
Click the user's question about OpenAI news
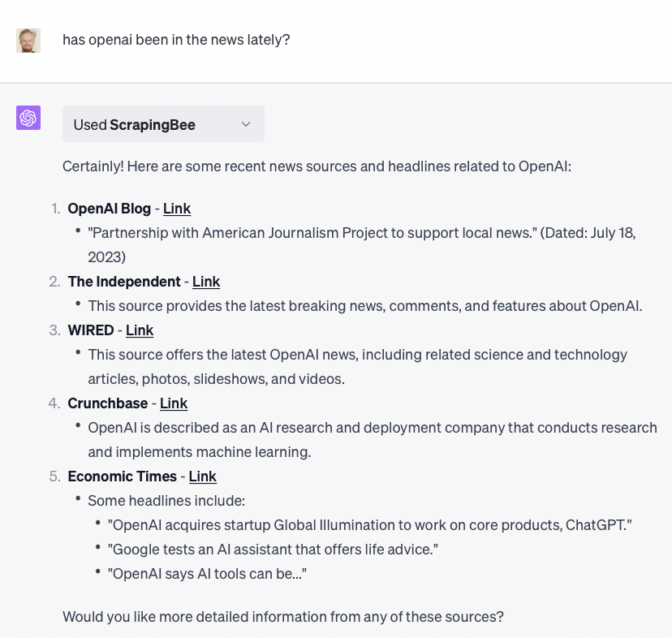(177, 40)
